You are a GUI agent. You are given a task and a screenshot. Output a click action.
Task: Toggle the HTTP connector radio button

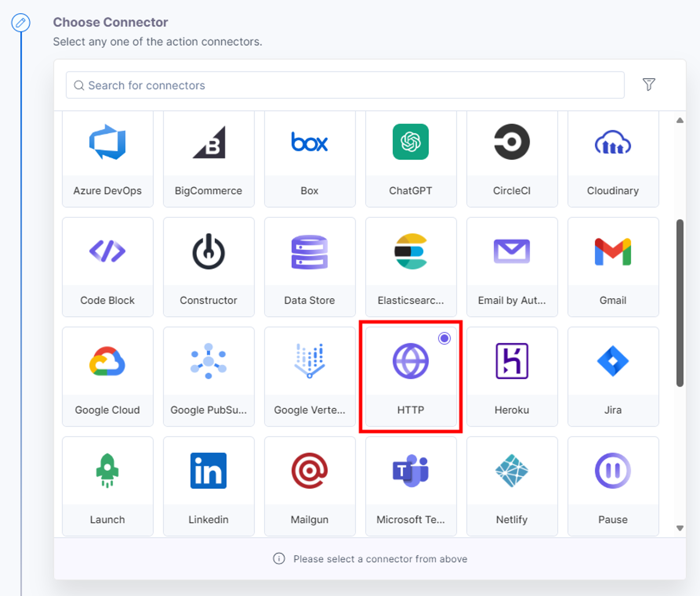[x=444, y=338]
